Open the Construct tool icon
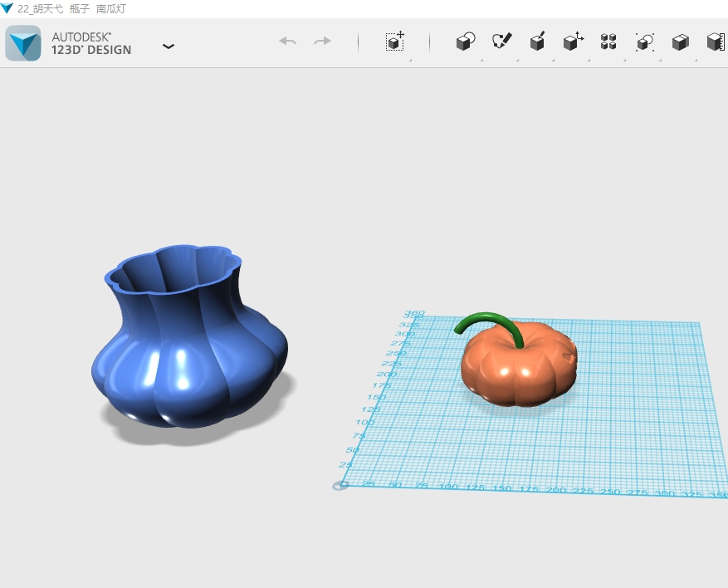 click(537, 41)
